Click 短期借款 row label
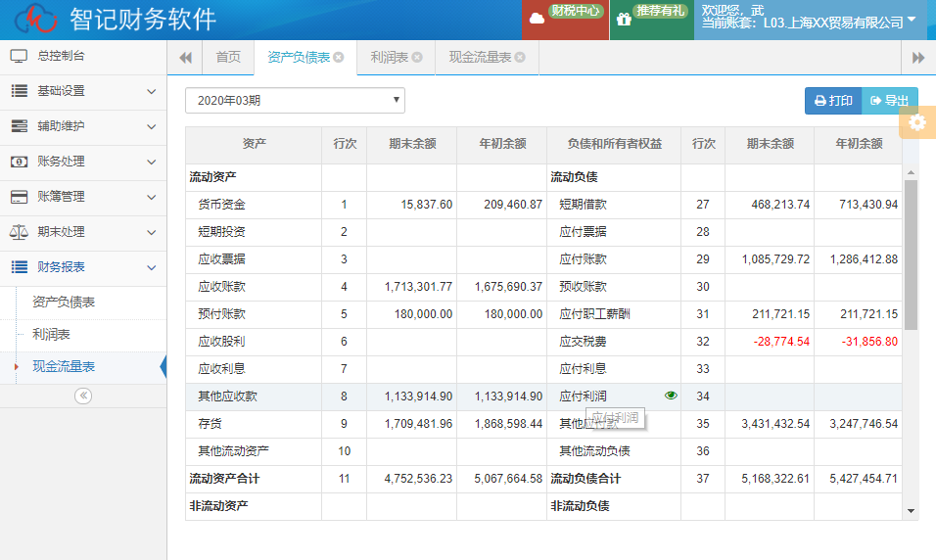Image resolution: width=936 pixels, height=560 pixels. [583, 205]
